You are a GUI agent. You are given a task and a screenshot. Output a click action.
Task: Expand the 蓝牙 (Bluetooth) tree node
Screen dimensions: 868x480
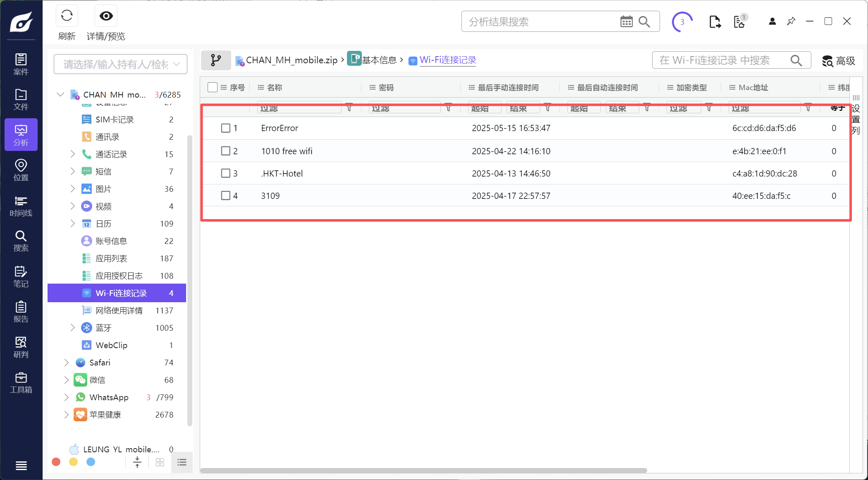73,328
